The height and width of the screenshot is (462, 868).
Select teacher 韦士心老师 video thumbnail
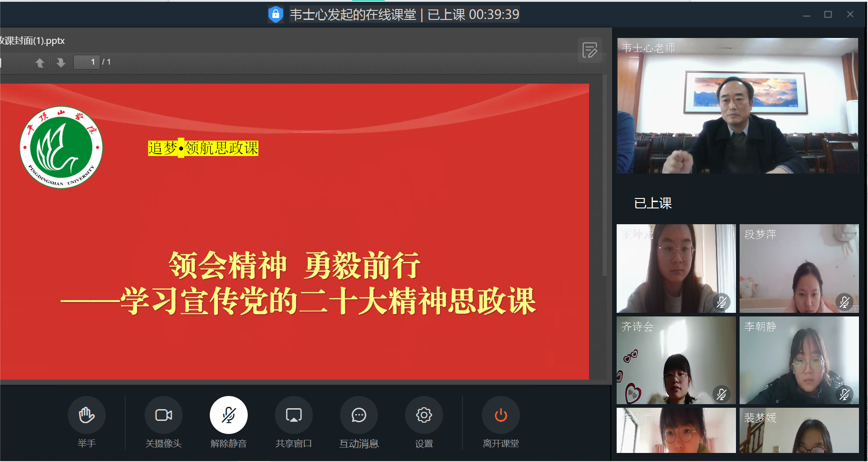pyautogui.click(x=737, y=106)
